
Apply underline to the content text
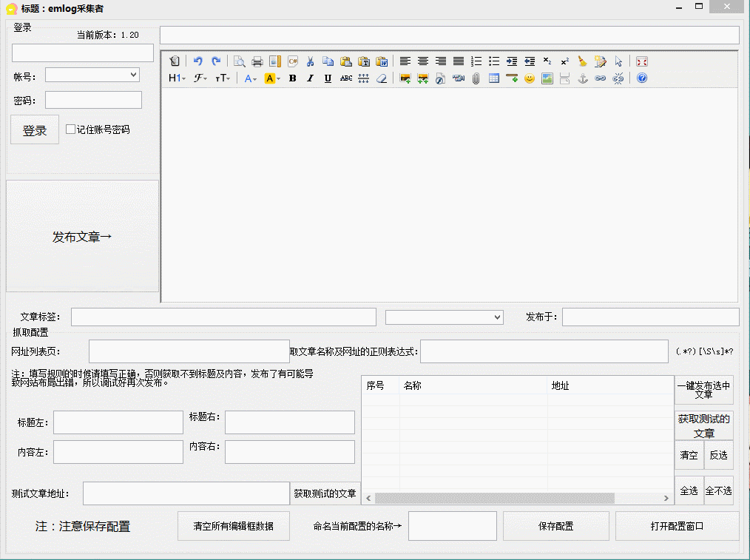pos(327,78)
